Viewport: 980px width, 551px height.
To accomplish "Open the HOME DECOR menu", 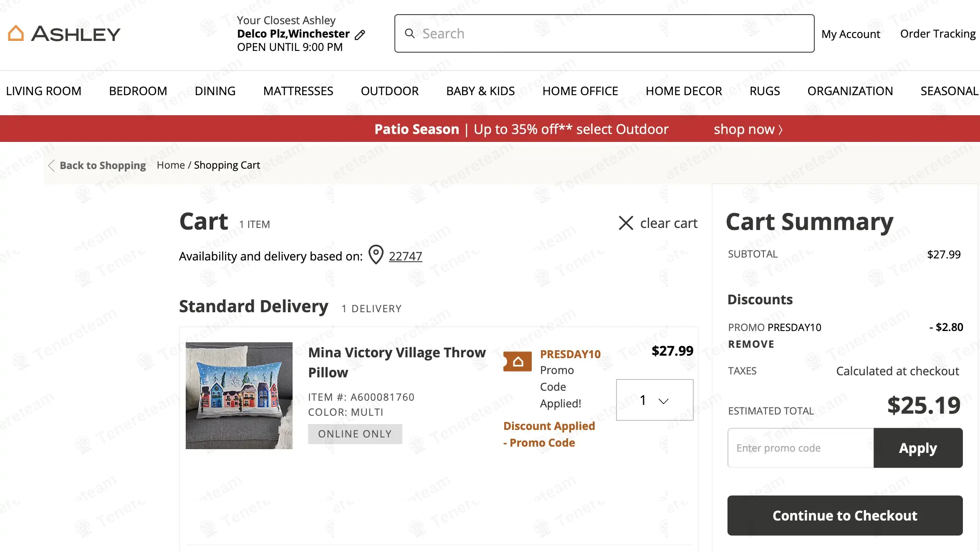I will click(684, 91).
